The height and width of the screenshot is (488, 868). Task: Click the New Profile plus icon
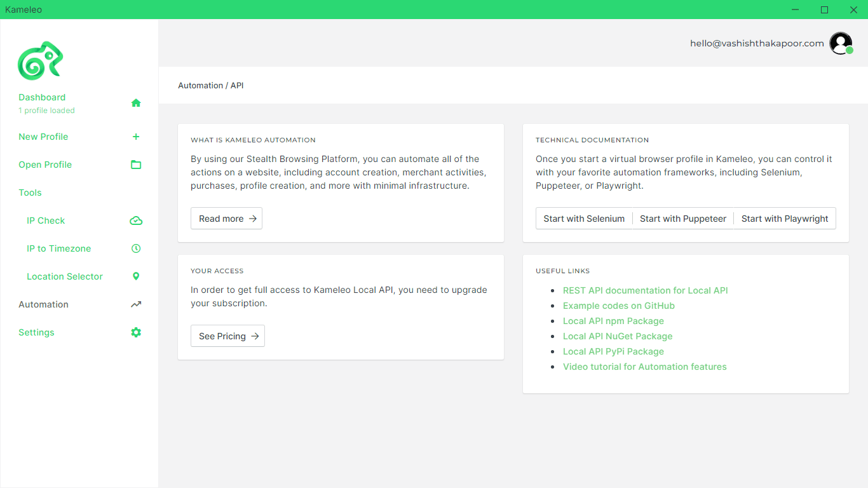[136, 137]
